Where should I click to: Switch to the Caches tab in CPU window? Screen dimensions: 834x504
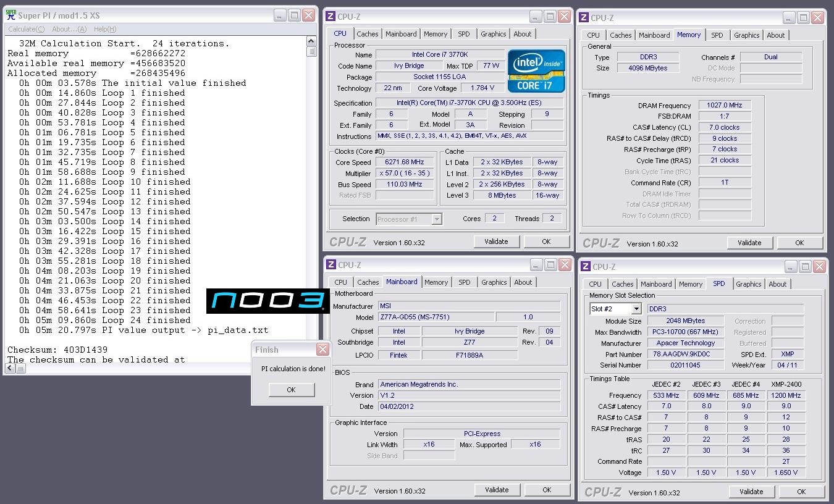[x=368, y=34]
